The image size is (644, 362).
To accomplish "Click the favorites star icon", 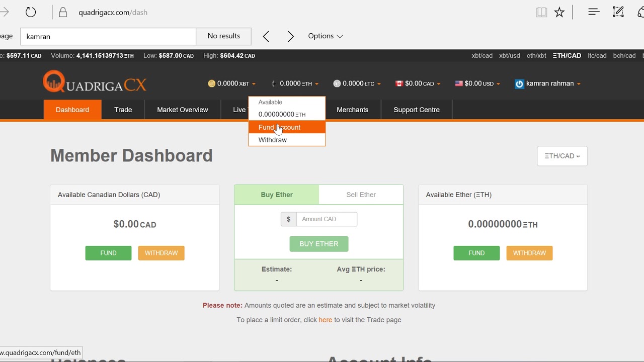I will coord(559,13).
